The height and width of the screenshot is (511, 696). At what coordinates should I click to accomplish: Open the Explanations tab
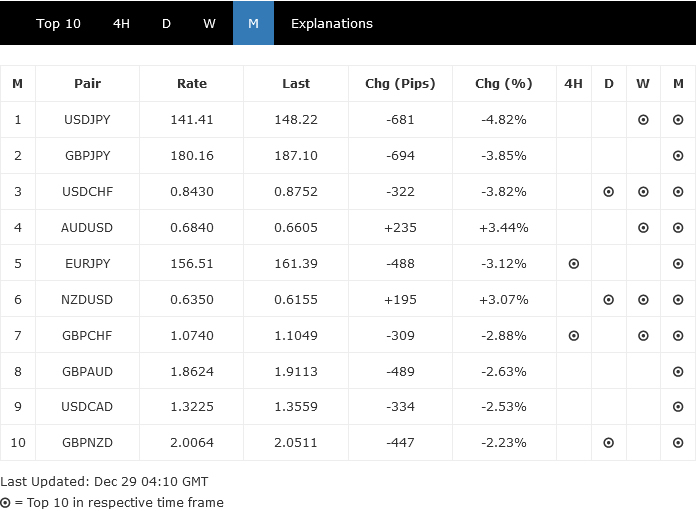(331, 23)
